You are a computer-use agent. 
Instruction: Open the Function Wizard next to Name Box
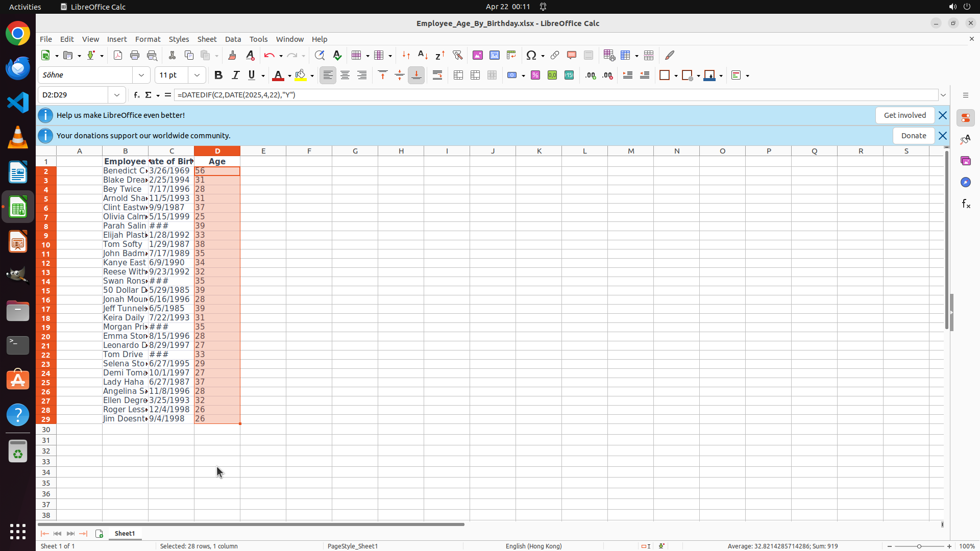[x=136, y=95]
